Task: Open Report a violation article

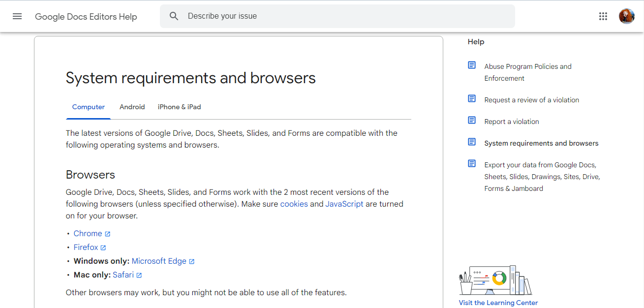Action: tap(512, 122)
